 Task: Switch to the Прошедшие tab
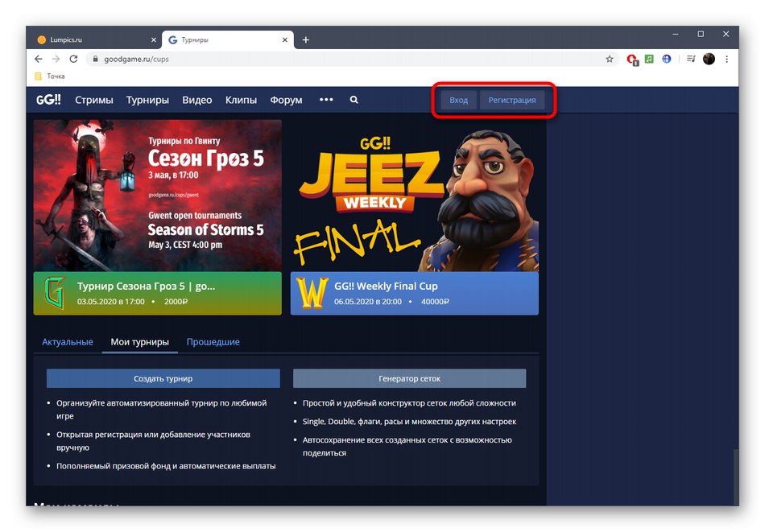point(213,342)
